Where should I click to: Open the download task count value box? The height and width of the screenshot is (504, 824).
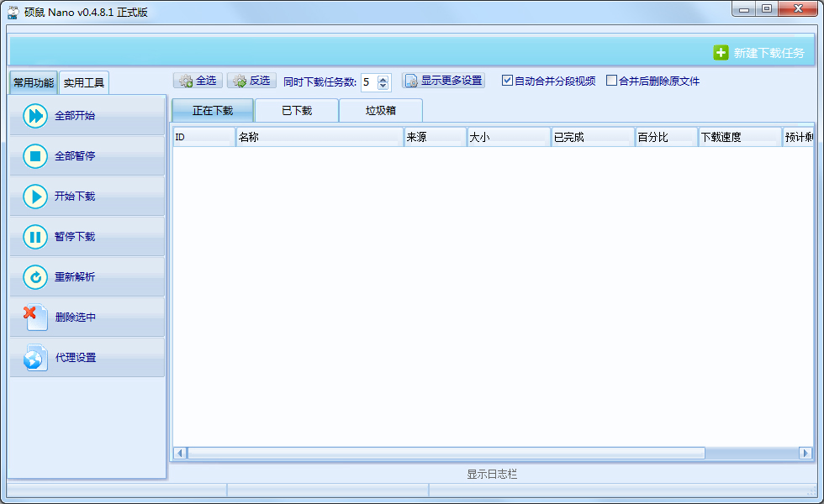370,81
